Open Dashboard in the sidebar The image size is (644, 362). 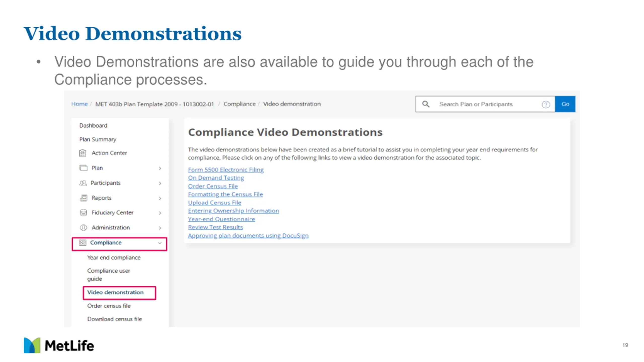click(93, 125)
